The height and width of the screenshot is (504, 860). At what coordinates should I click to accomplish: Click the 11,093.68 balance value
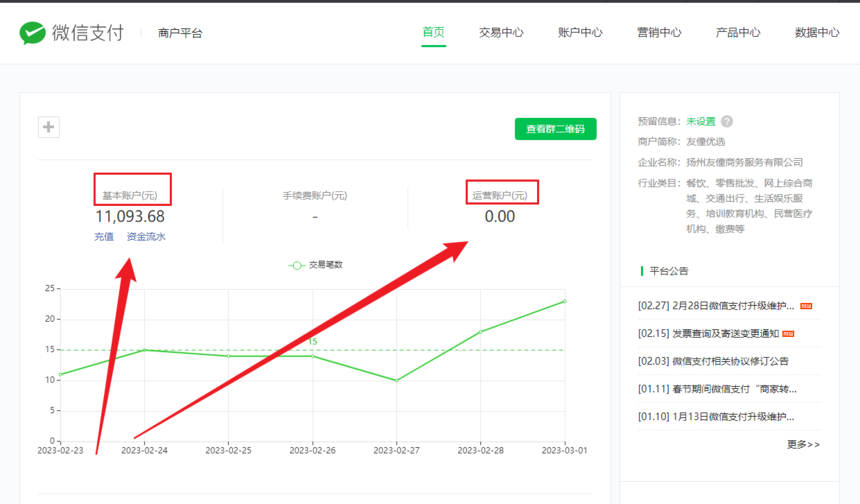[x=130, y=217]
